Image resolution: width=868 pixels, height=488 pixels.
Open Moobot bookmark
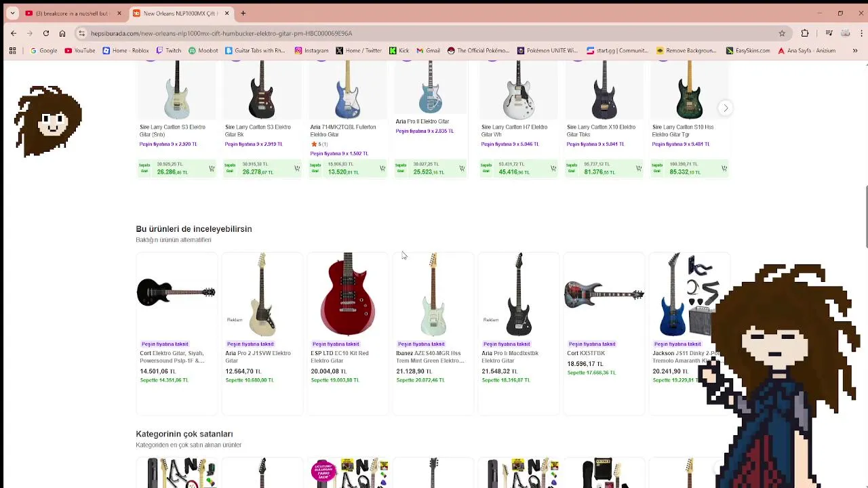click(203, 50)
